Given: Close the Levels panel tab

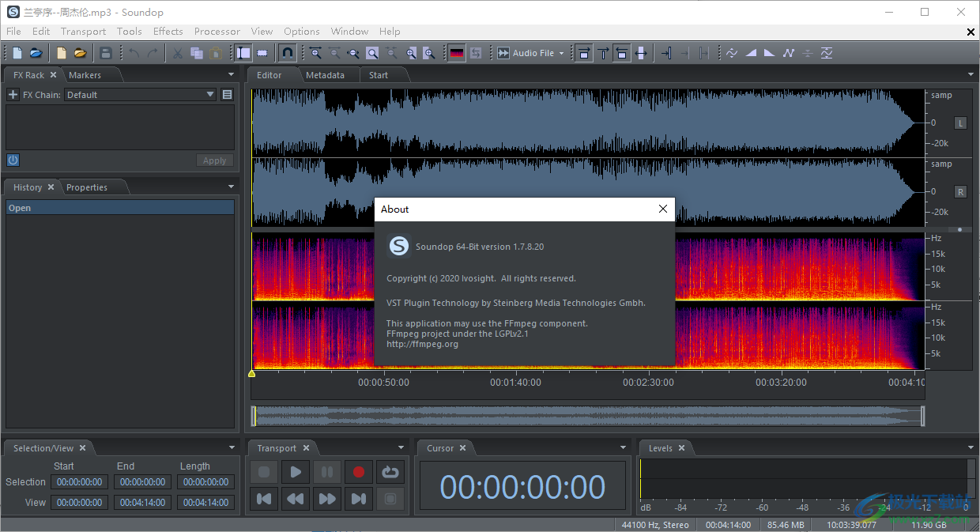Looking at the screenshot, I should tap(681, 448).
